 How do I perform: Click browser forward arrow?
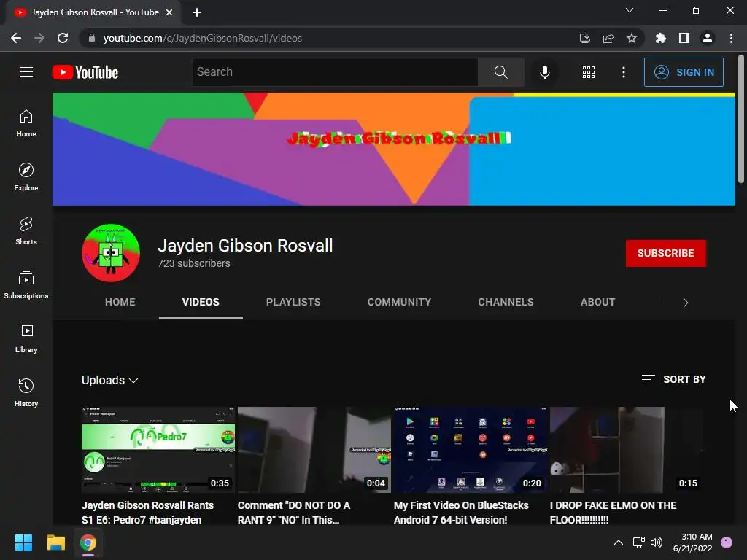coord(39,38)
